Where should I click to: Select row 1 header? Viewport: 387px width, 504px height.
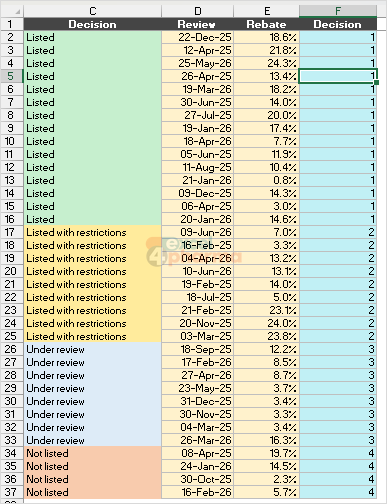(11, 24)
